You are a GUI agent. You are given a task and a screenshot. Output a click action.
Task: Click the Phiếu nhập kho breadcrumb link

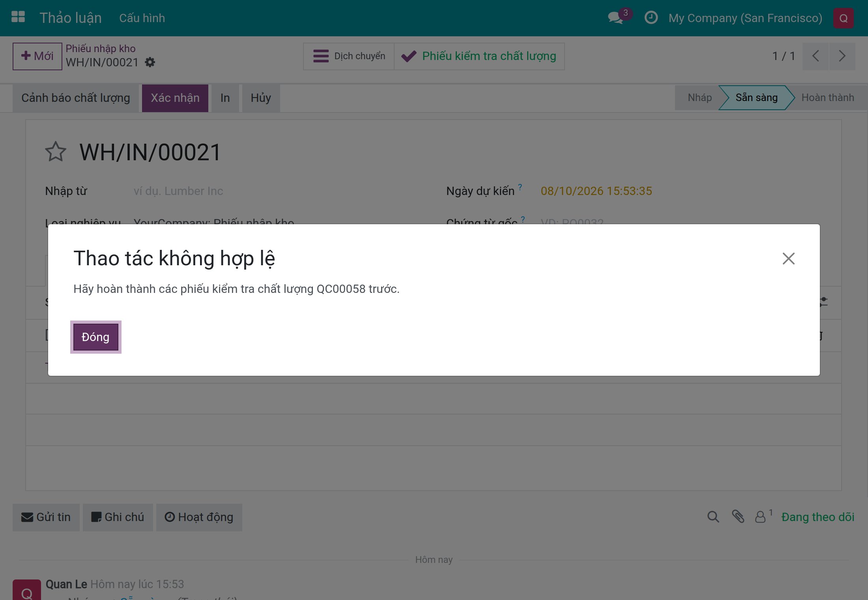101,48
